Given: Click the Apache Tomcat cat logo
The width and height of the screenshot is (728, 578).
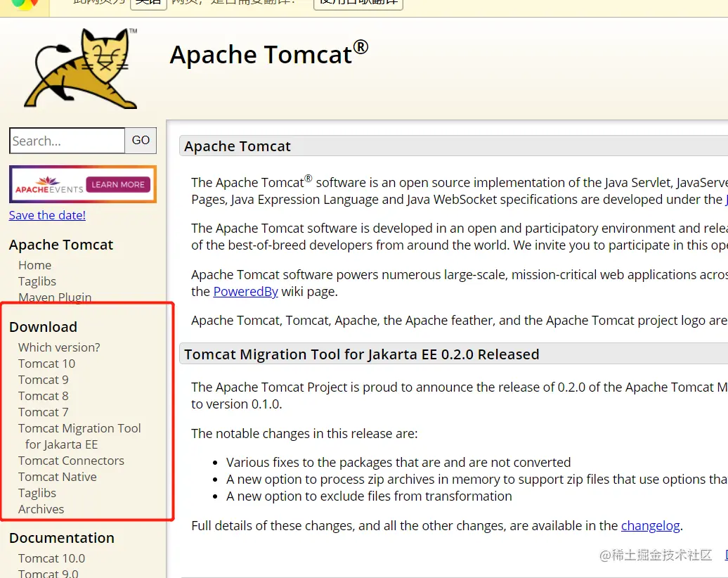Looking at the screenshot, I should click(82, 68).
